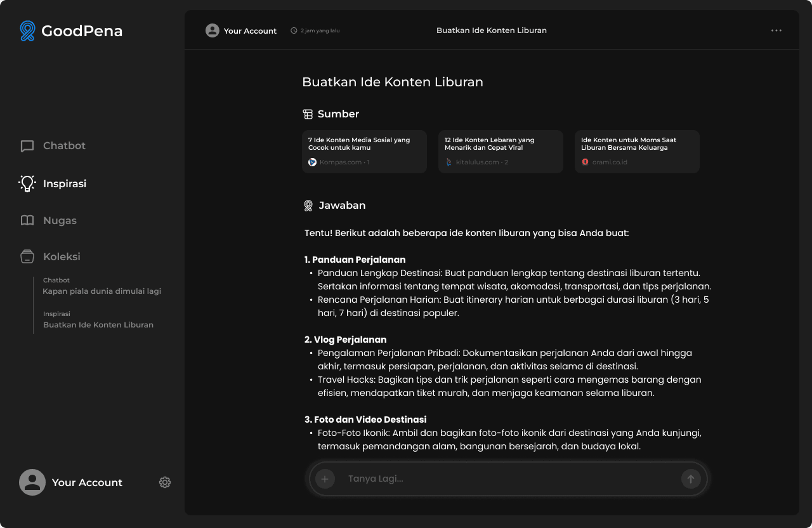This screenshot has width=812, height=528.
Task: Open the Chatbot speech bubble icon
Action: coord(27,146)
